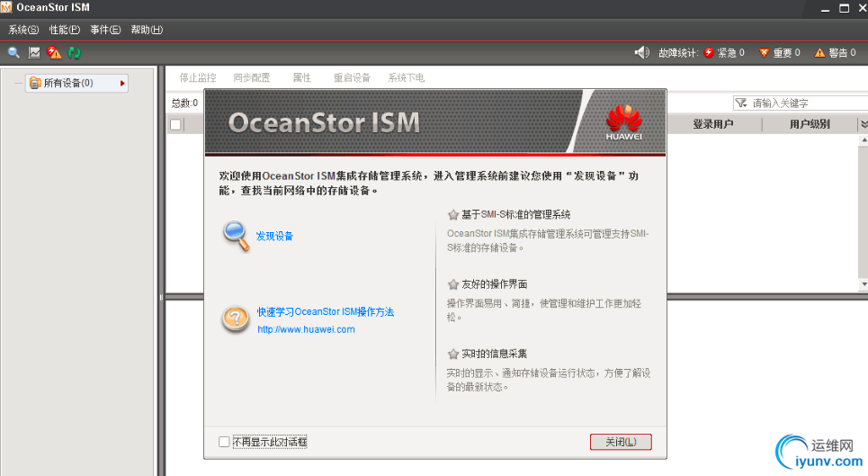Click the warning alarm triangle icon
Screen dimensions: 868x476
click(x=819, y=52)
